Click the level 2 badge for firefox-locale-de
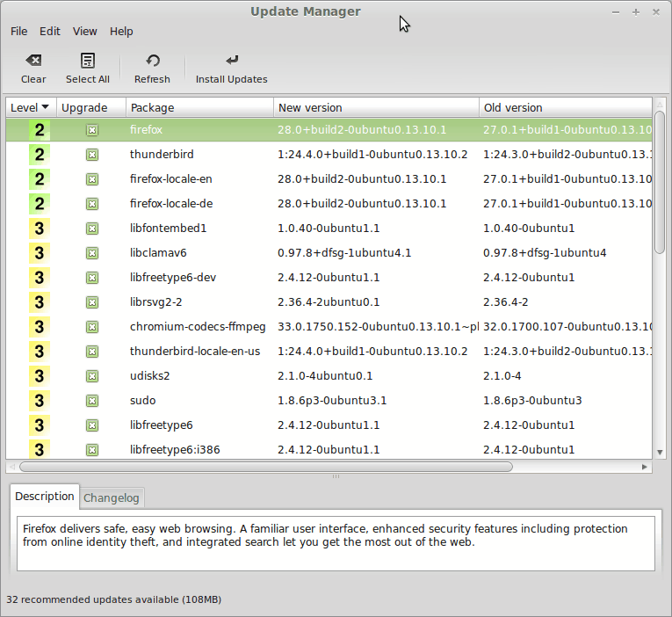Screen dimensions: 672x617 click(40, 204)
